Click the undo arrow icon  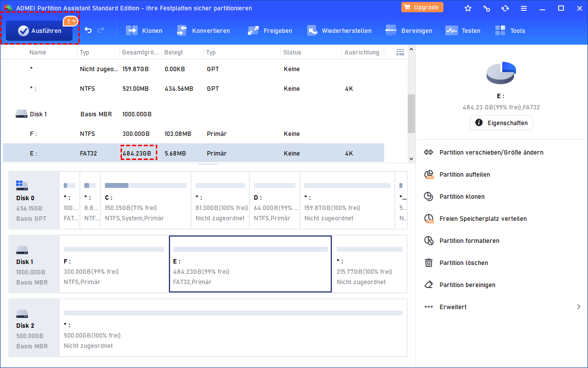(88, 30)
